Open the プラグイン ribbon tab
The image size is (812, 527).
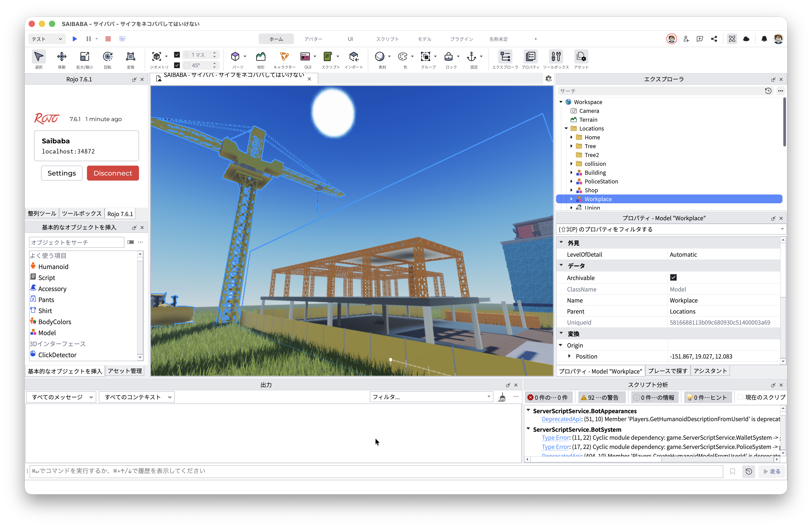[461, 39]
